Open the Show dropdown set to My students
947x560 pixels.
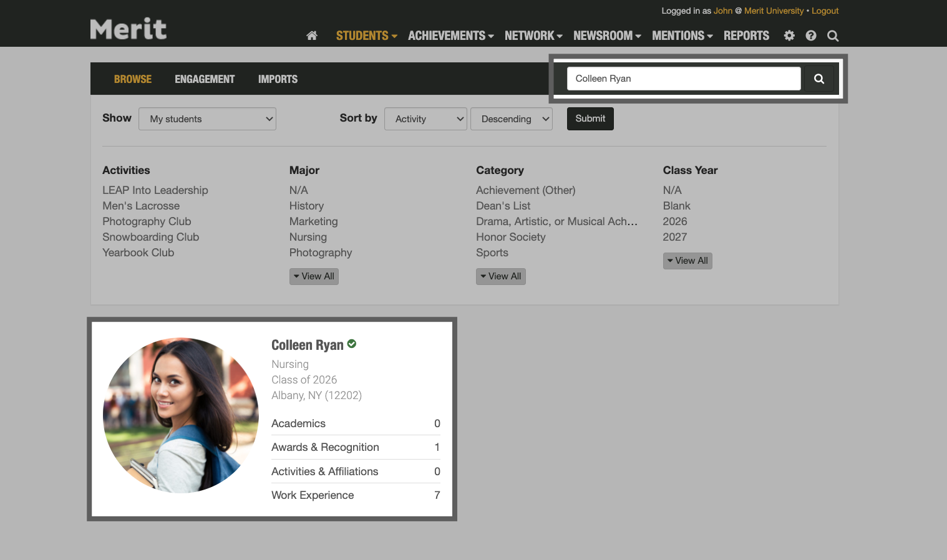[x=207, y=118]
